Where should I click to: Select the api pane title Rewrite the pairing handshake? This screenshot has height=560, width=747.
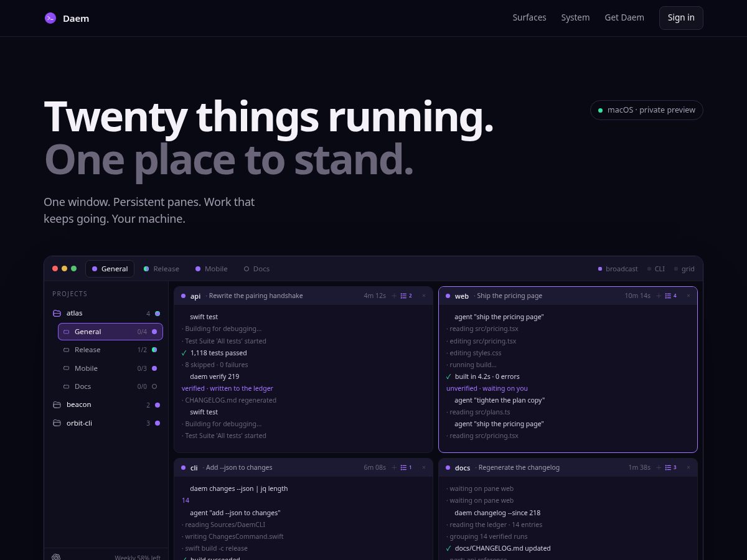coord(256,296)
